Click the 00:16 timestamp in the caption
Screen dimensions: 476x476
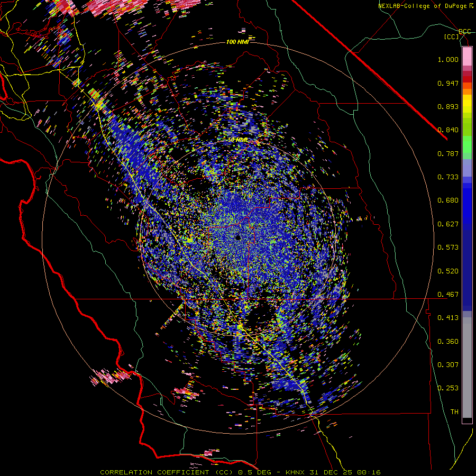click(369, 472)
